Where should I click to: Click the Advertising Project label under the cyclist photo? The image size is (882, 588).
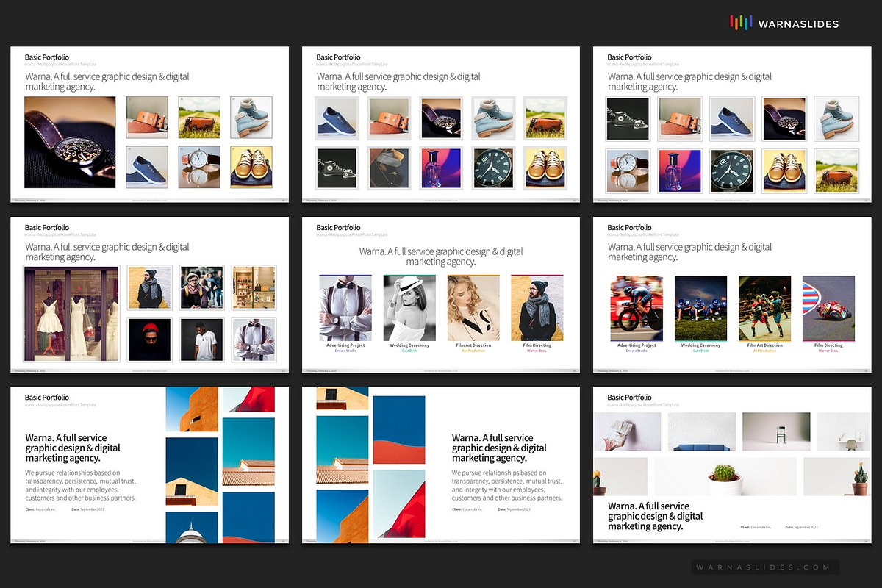click(637, 345)
